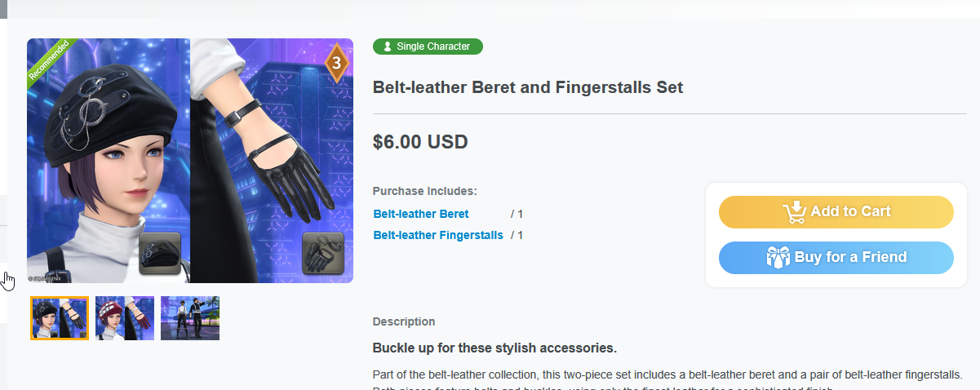Viewport: 980px width, 390px height.
Task: Click the Square Enix copyright text on the image
Action: pyautogui.click(x=47, y=278)
